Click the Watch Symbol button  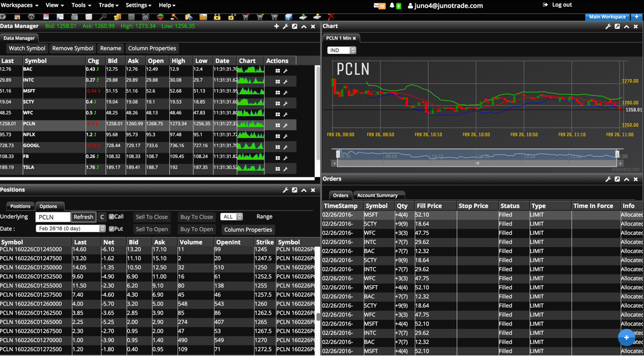point(27,49)
